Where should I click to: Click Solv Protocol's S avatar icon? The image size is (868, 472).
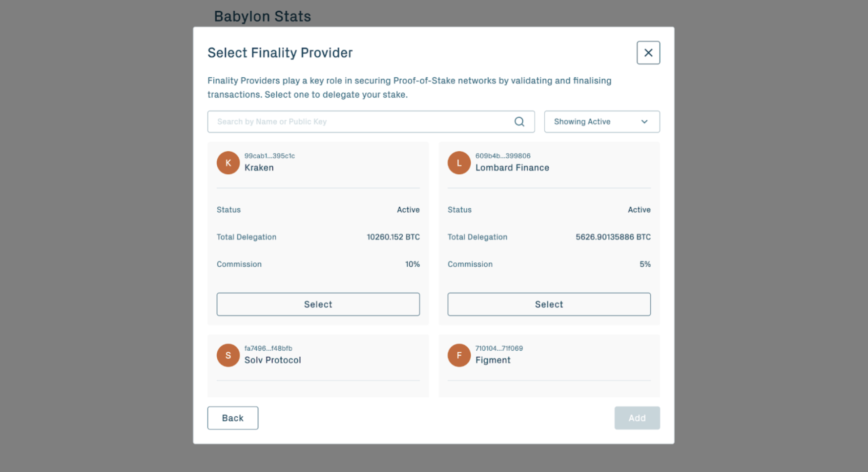pyautogui.click(x=228, y=355)
